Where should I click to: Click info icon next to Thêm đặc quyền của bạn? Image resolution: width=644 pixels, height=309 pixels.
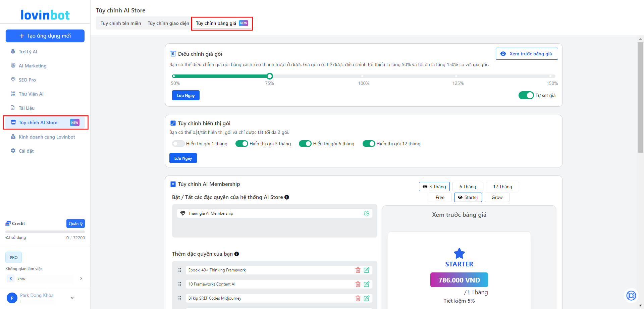pyautogui.click(x=237, y=254)
